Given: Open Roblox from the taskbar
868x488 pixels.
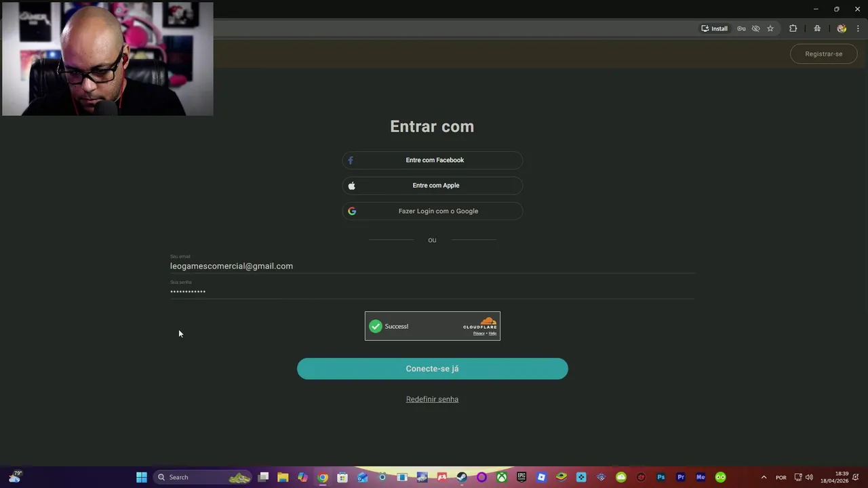Looking at the screenshot, I should 541,477.
